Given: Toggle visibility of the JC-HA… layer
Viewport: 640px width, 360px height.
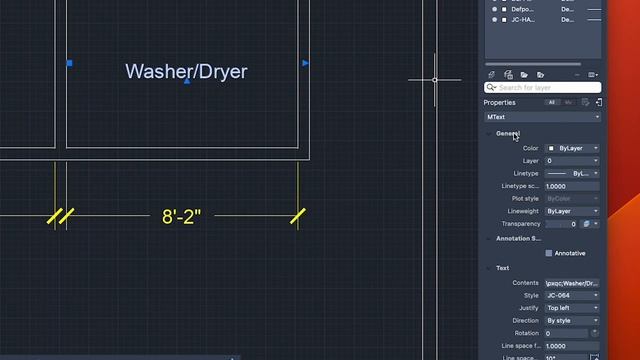Looking at the screenshot, I should (495, 20).
